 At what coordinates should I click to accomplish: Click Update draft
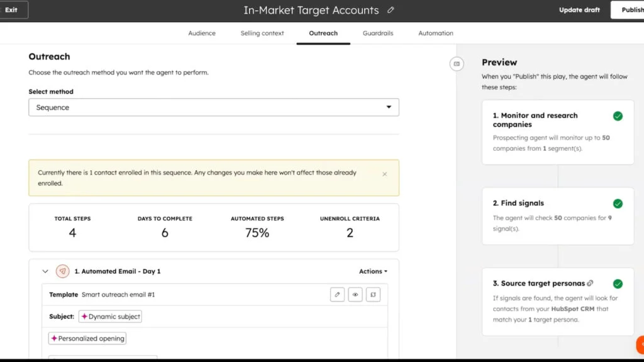point(579,10)
